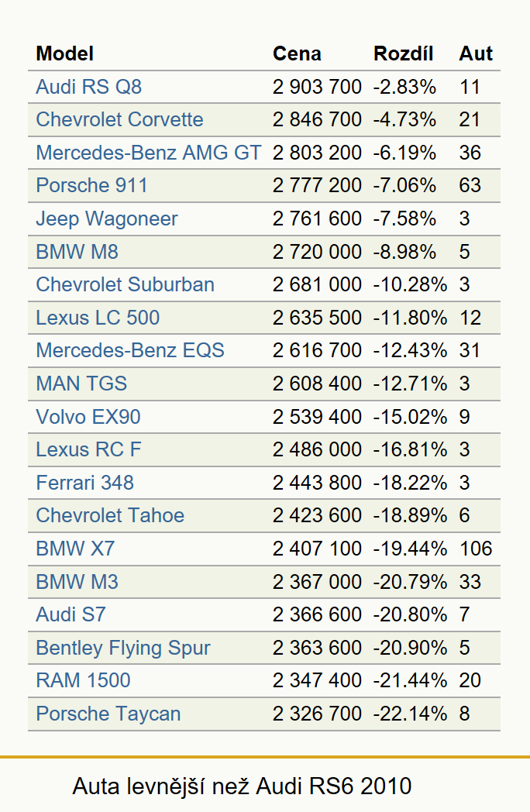
Task: Select the Lexus RC F link
Action: 88,449
